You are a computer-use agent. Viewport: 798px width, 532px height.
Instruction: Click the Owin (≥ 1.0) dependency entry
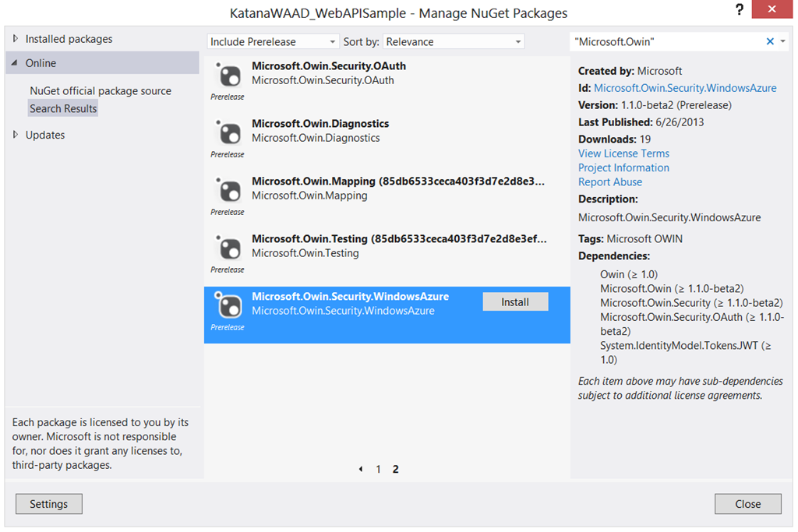[629, 274]
